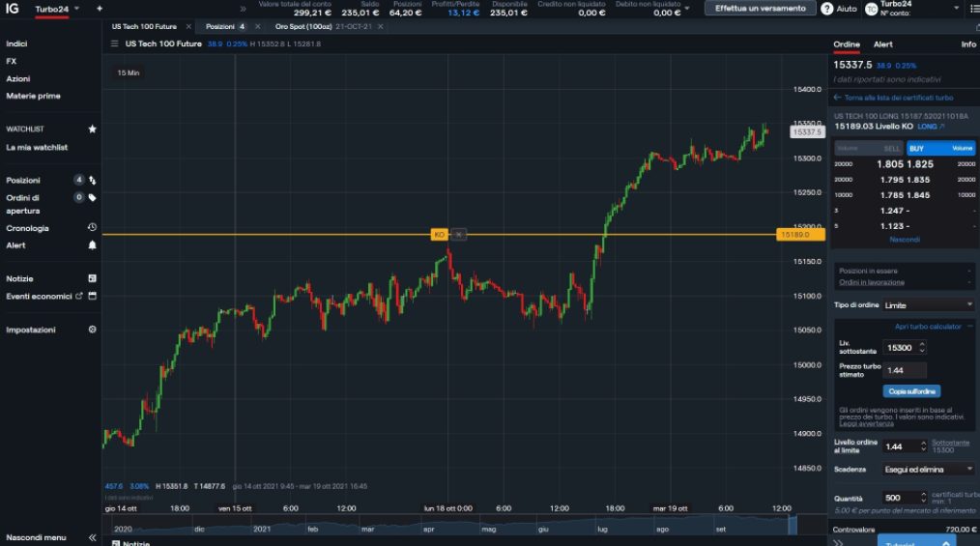The width and height of the screenshot is (980, 546).
Task: Open the Tipo di ordine dropdown
Action: coord(928,304)
